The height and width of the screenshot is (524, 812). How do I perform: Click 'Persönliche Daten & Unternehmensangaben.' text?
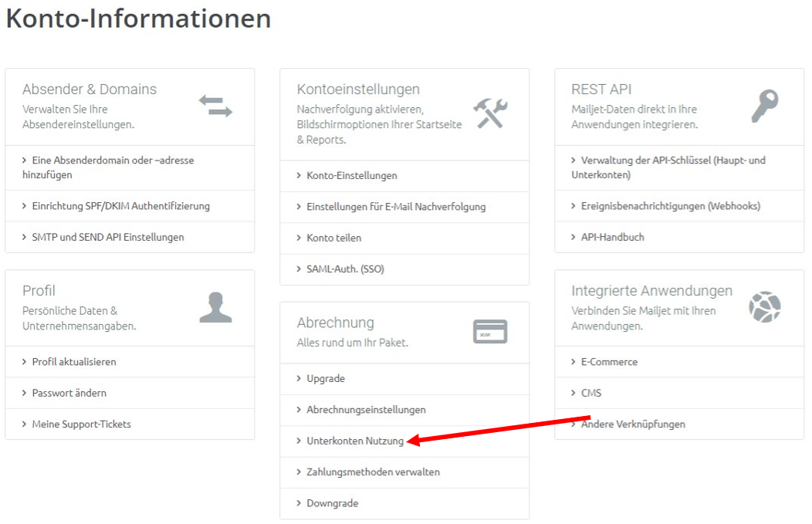tap(80, 318)
